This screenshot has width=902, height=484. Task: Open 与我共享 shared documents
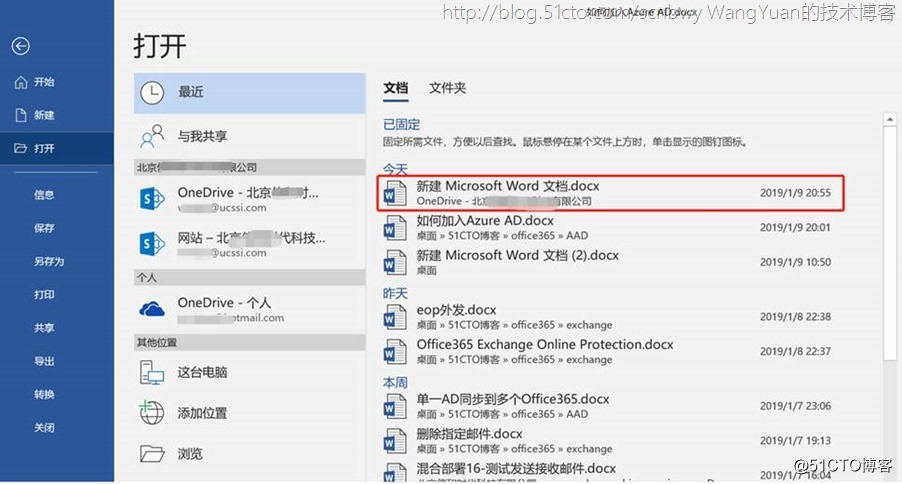pos(250,136)
